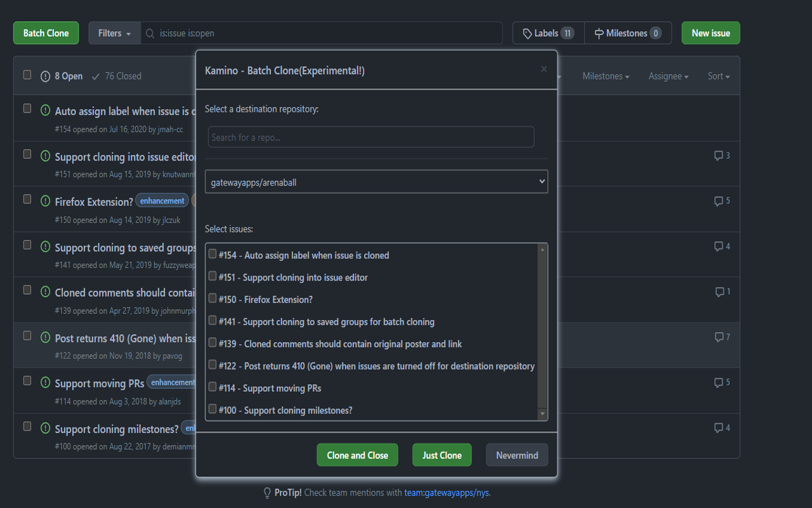Click the open issue icon beside Firefox Extension

click(45, 201)
